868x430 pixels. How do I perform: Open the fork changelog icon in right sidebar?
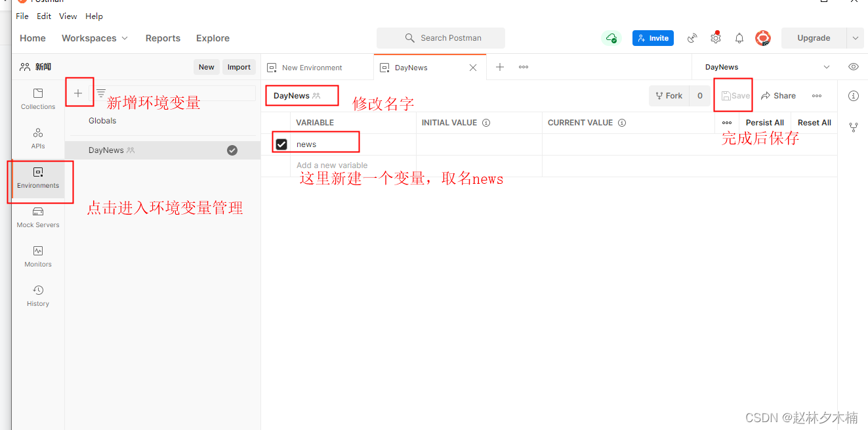point(854,127)
